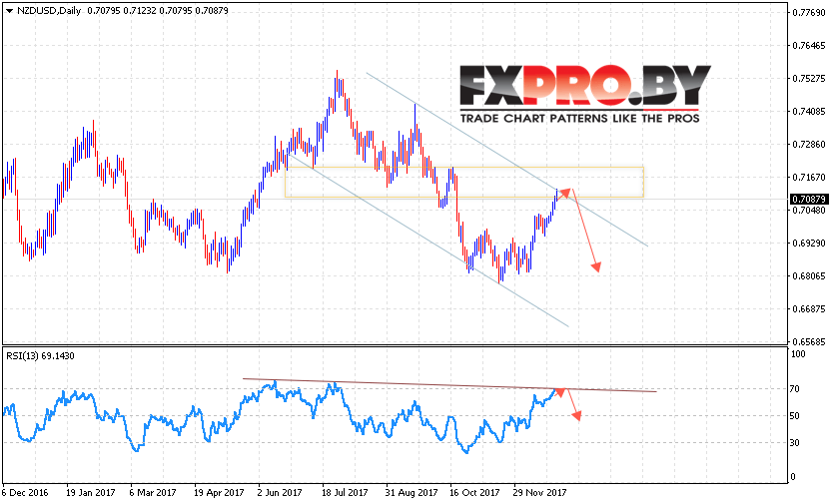Click the RSI scale value 30

794,443
